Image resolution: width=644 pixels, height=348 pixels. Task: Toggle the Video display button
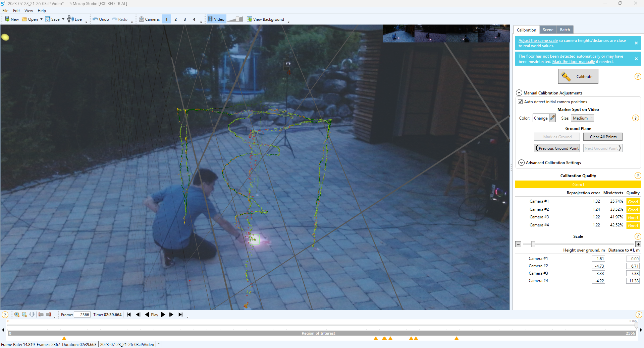[x=216, y=19]
